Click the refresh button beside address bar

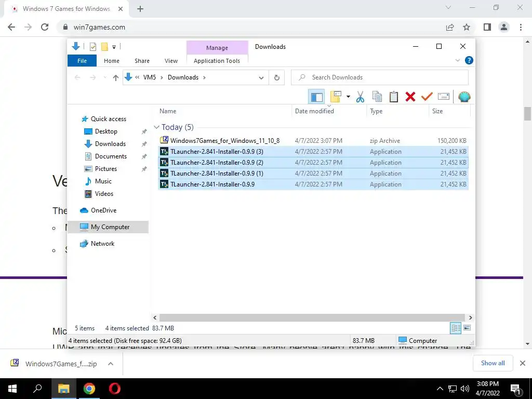click(277, 78)
